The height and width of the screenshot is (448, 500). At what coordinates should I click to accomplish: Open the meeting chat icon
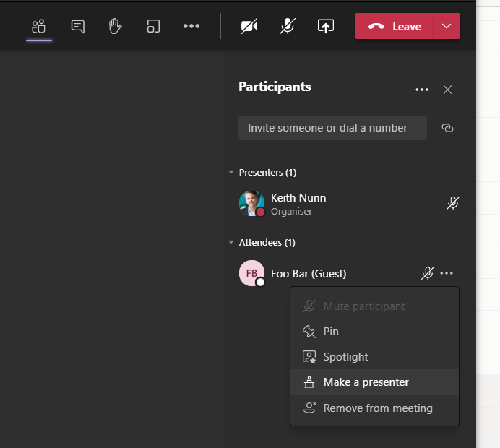click(78, 26)
